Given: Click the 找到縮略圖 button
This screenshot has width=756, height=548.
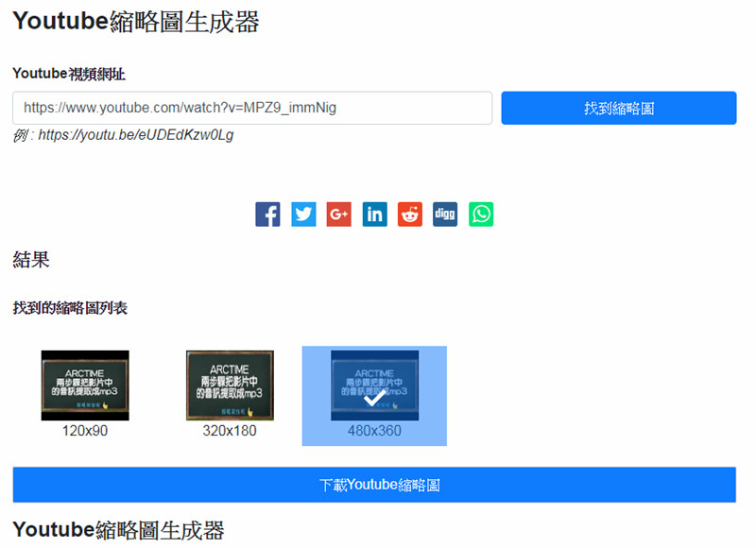Looking at the screenshot, I should [619, 108].
